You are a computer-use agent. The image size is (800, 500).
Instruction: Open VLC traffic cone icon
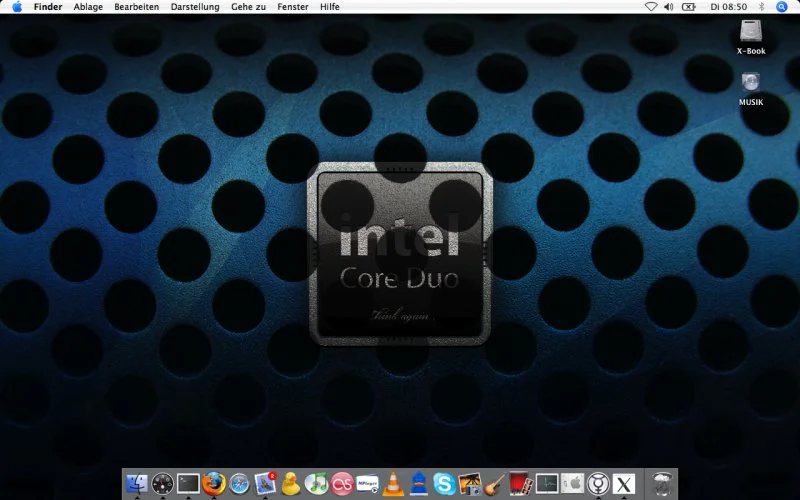393,484
